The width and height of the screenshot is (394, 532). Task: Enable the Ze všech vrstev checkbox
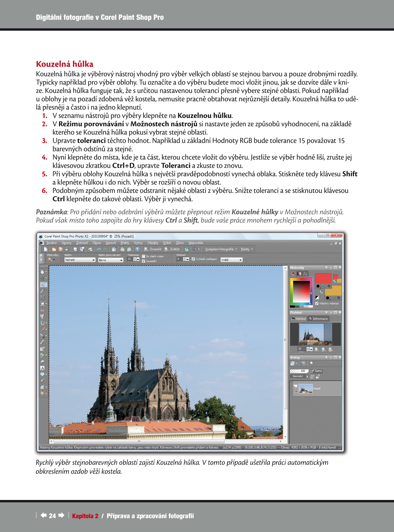(144, 256)
